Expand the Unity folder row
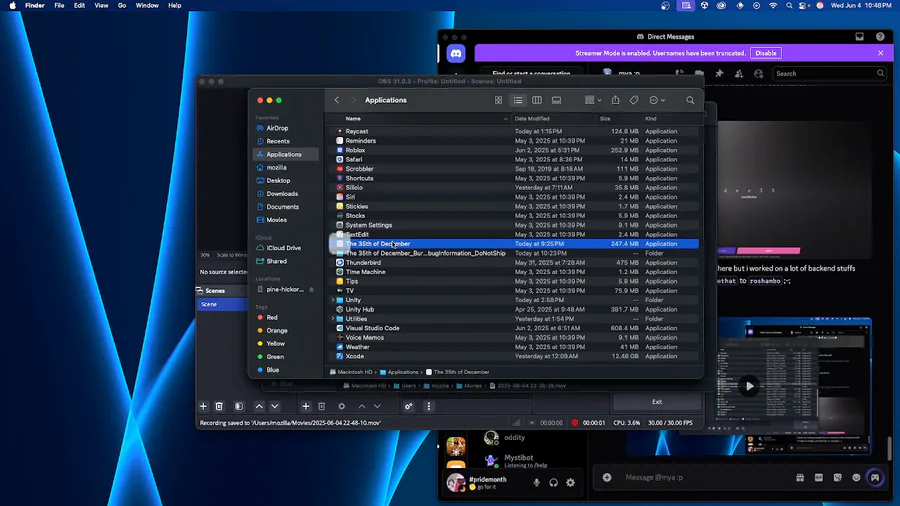Image resolution: width=900 pixels, height=506 pixels. coord(333,300)
